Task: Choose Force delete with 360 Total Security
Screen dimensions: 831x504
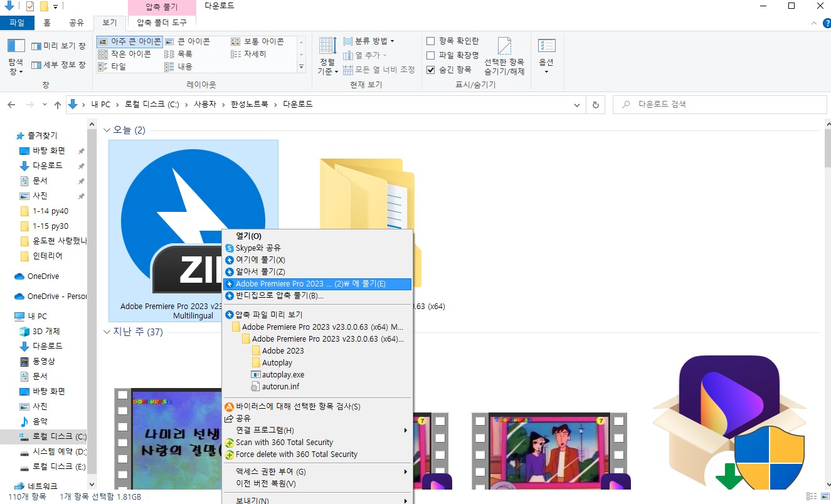Action: coord(317,454)
